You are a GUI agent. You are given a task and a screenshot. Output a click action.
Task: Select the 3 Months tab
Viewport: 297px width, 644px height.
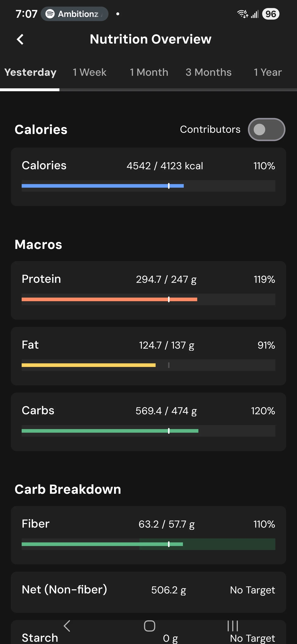(208, 72)
